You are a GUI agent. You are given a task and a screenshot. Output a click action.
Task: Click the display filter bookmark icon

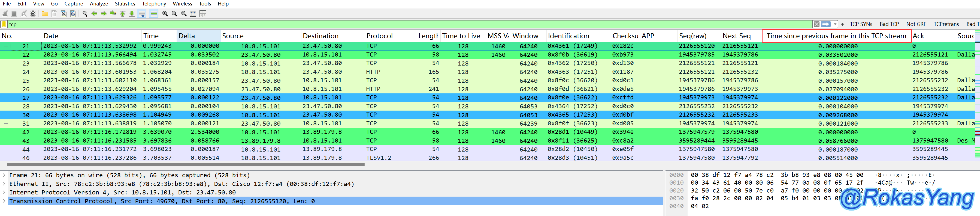point(4,24)
